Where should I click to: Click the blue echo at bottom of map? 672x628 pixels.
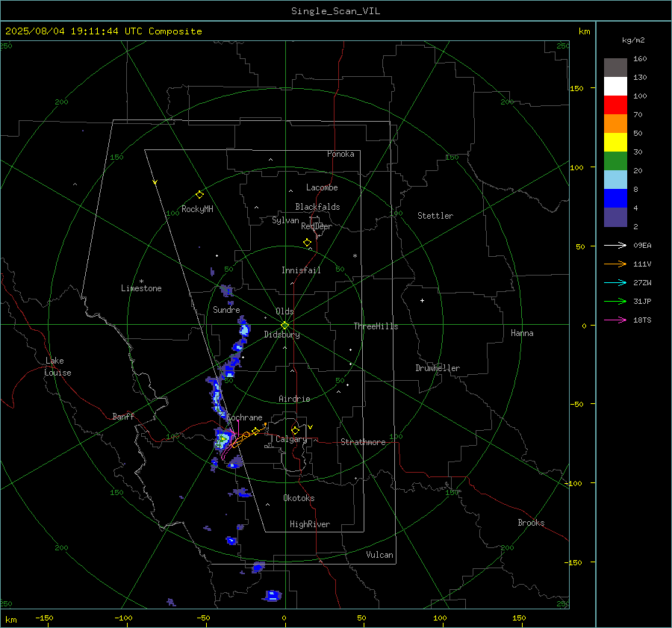[272, 595]
